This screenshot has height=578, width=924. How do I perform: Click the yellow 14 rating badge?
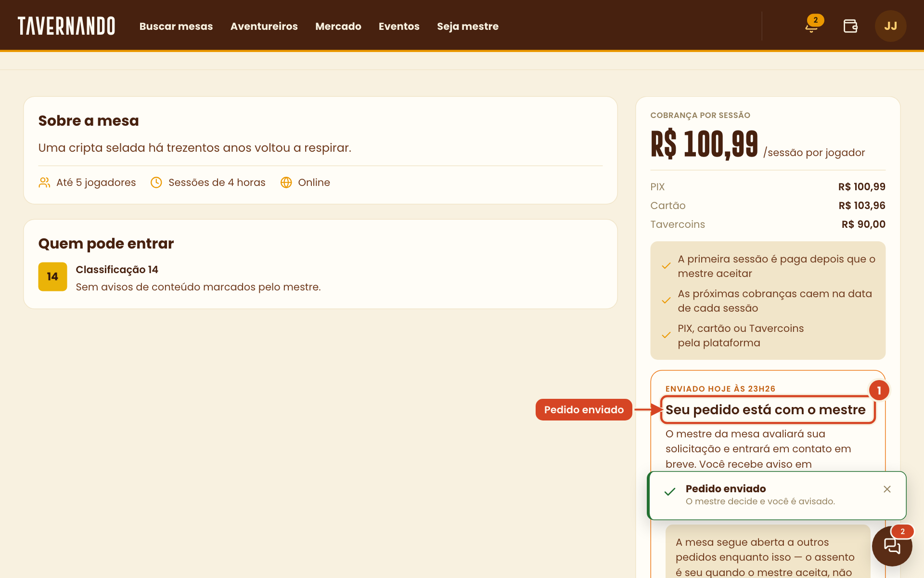(x=52, y=276)
